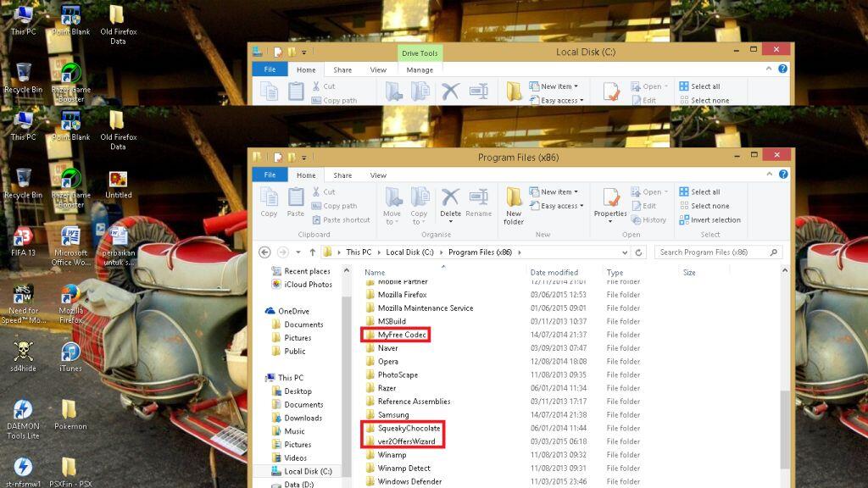Open the recent locations dropdown beside Forward
The image size is (868, 488).
298,252
